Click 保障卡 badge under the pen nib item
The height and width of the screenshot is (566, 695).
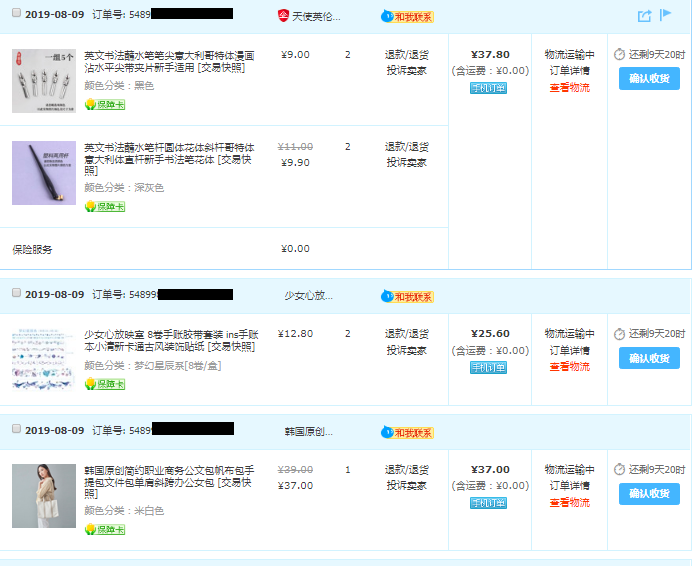tap(104, 104)
